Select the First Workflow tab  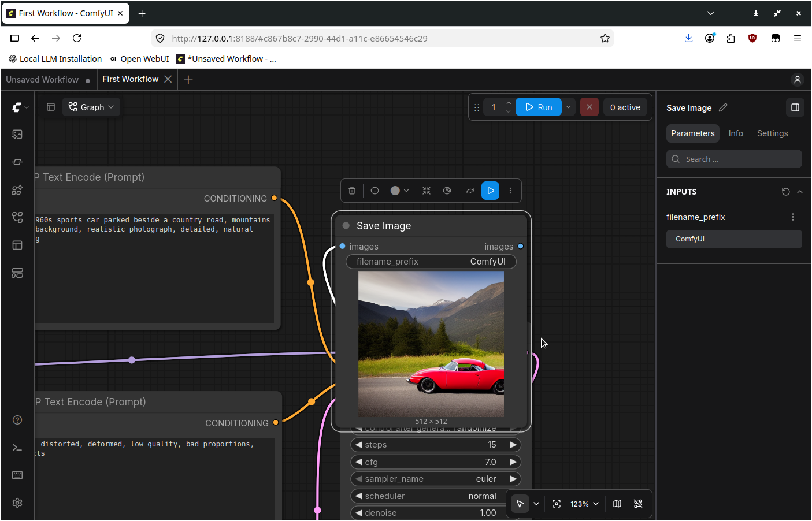pyautogui.click(x=130, y=79)
